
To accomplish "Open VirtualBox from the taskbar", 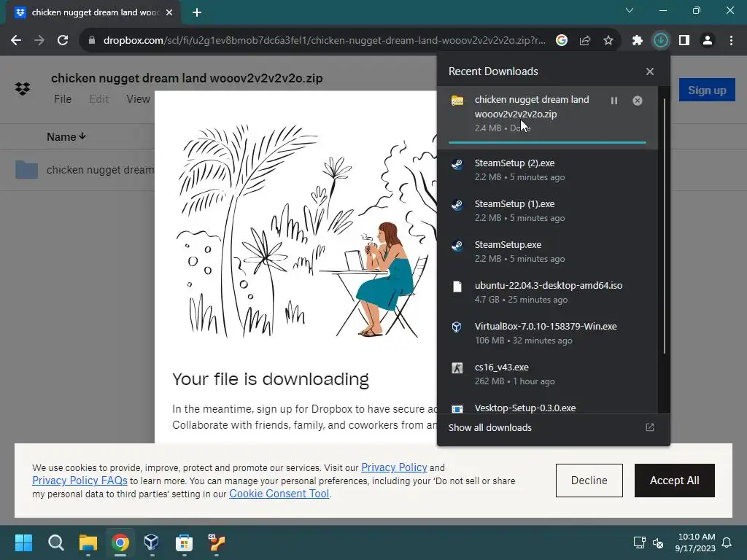I will tap(152, 542).
